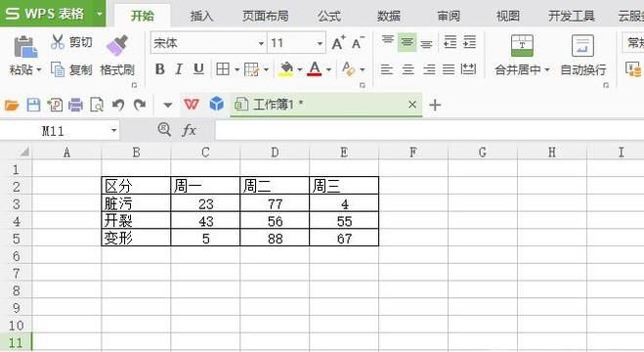Viewport: 644px width, 352px height.
Task: Apply red font color A
Action: pyautogui.click(x=315, y=68)
